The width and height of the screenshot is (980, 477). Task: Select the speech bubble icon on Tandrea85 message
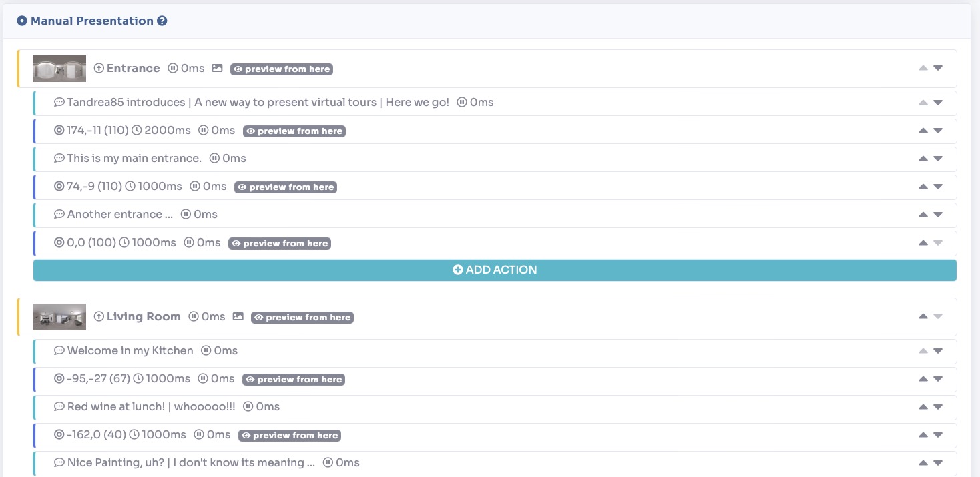point(60,102)
